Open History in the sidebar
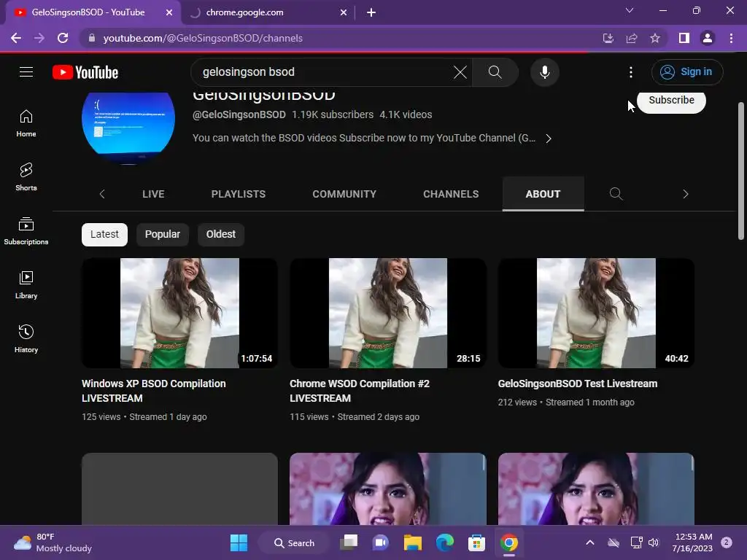The width and height of the screenshot is (747, 560). tap(26, 338)
